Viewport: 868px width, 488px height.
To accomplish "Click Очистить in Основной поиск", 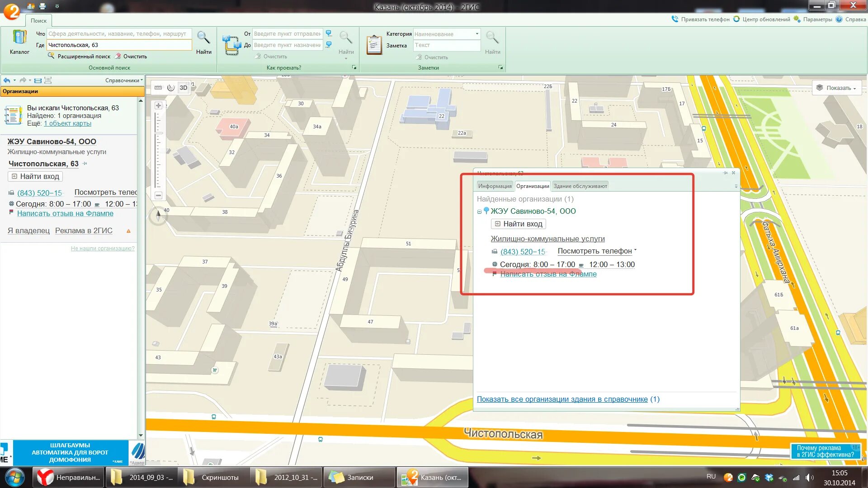I will click(131, 56).
